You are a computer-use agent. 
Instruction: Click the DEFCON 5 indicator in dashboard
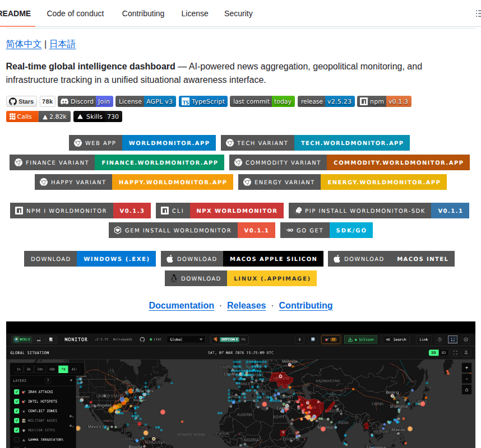(230, 339)
